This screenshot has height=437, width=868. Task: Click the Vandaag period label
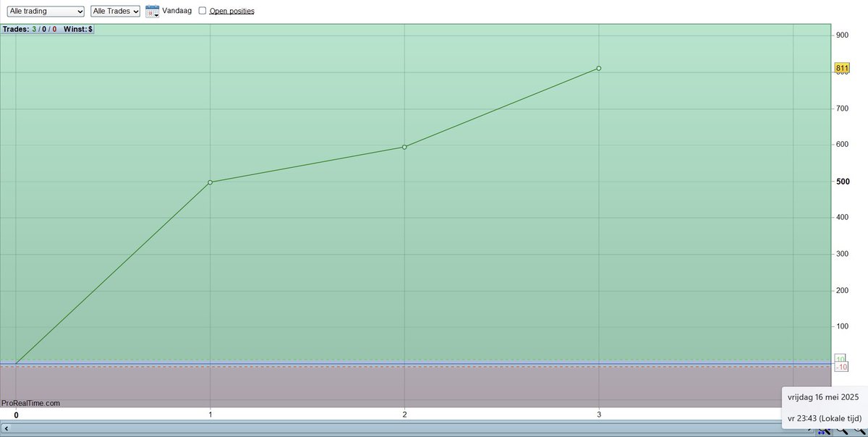pyautogui.click(x=177, y=11)
